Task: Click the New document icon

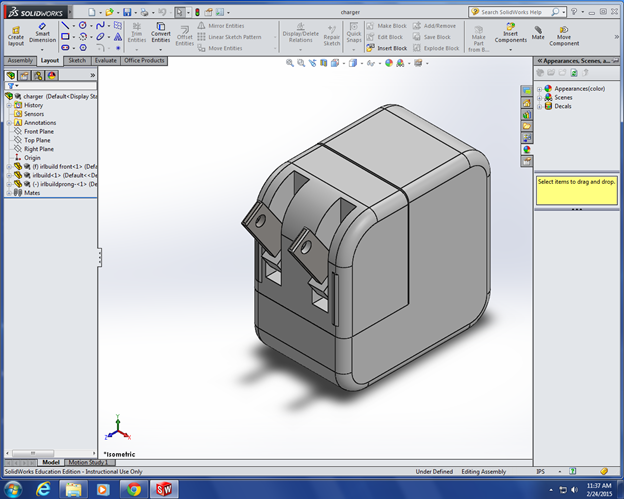Action: click(92, 12)
